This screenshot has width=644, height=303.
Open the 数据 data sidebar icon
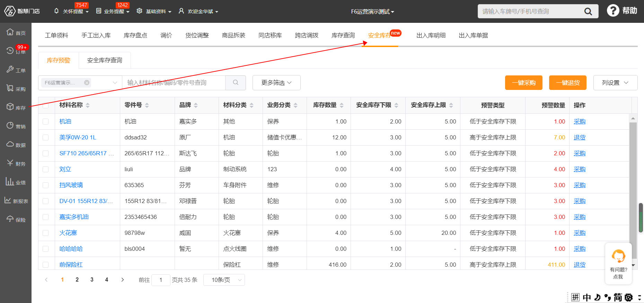(x=10, y=144)
